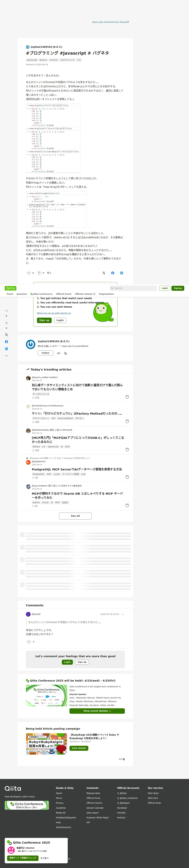Click the Signup button in the sticky header

(178, 288)
